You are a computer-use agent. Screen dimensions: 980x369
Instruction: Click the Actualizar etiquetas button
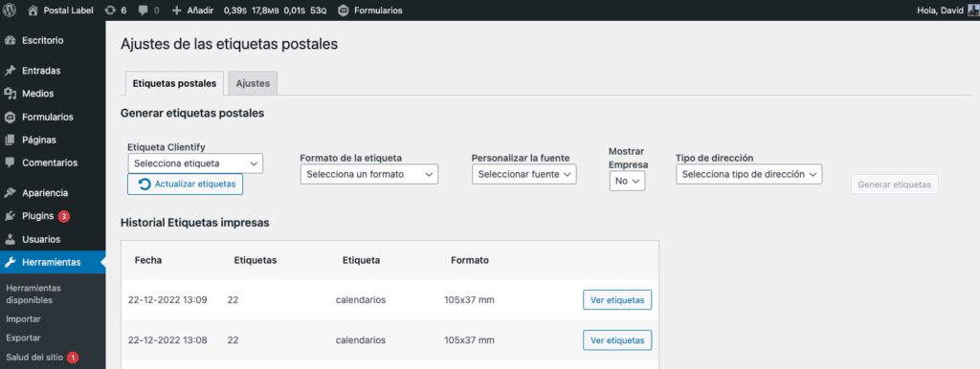point(185,184)
